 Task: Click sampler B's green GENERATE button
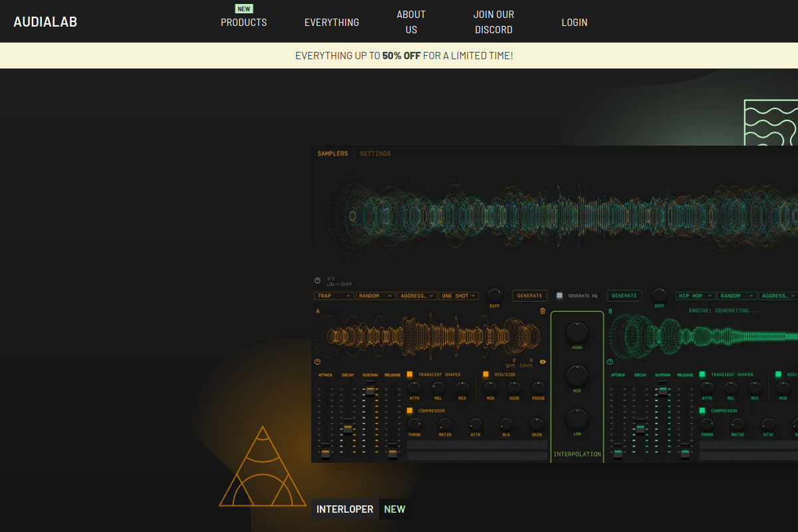[x=624, y=295]
